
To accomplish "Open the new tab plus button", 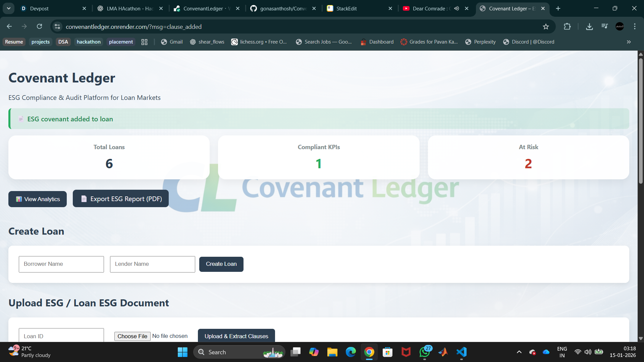I will tap(558, 8).
